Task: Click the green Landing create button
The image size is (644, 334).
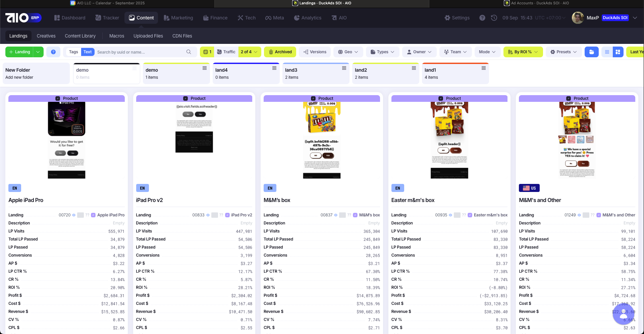Action: 19,52
